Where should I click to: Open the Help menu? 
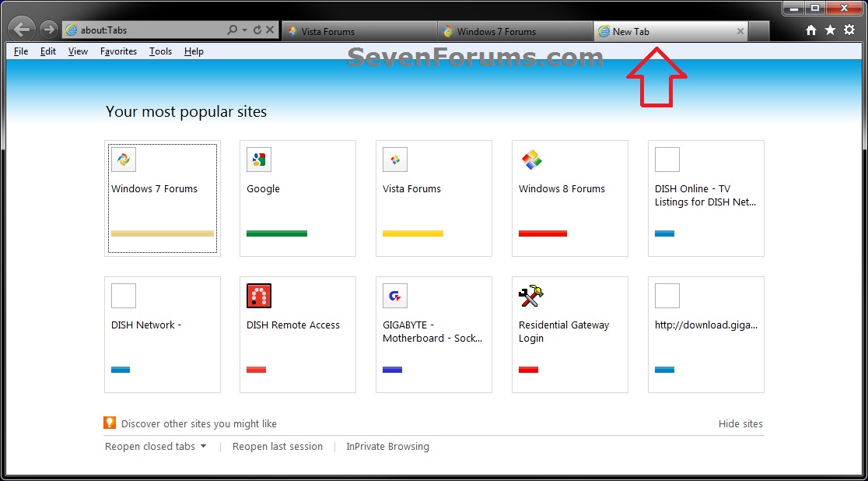194,51
